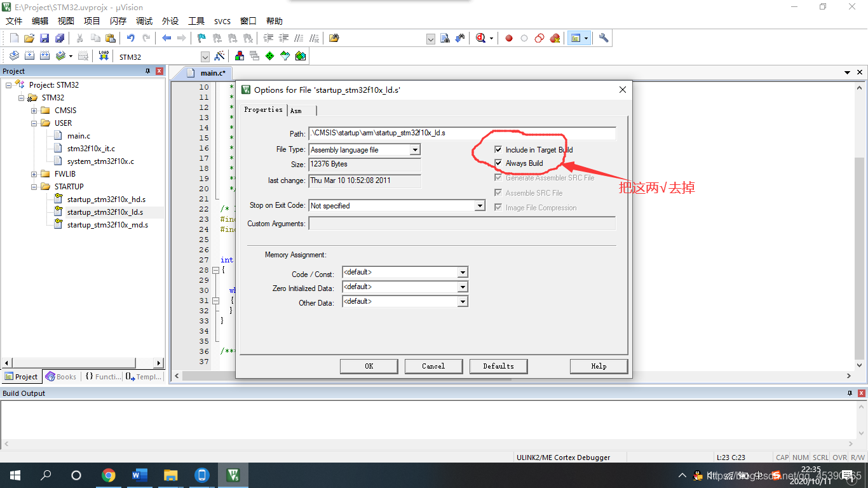868x488 pixels.
Task: Expand the CMSIS group in project tree
Action: point(34,111)
